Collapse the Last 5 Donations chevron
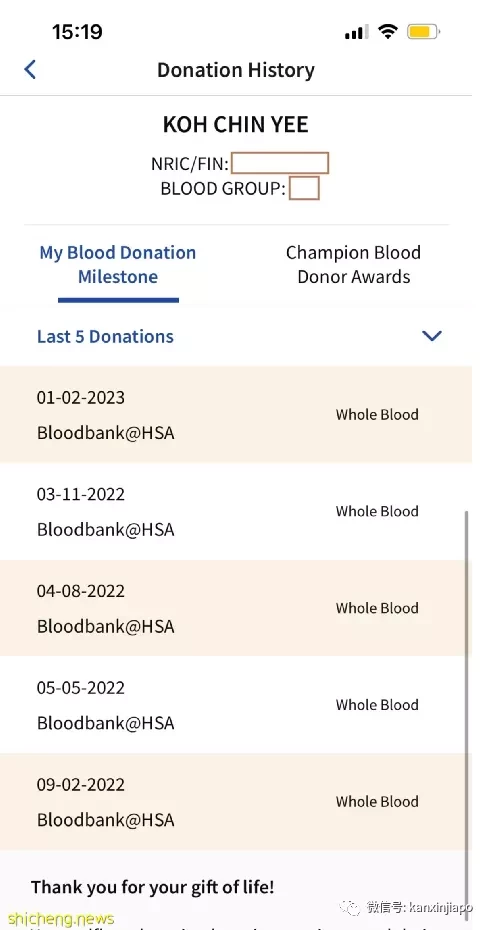Viewport: 488px width, 930px height. point(431,336)
